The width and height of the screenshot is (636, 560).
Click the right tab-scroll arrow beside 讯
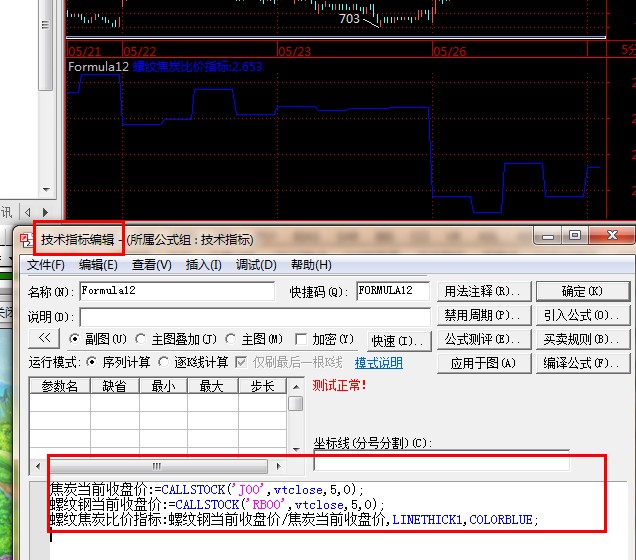(x=45, y=212)
